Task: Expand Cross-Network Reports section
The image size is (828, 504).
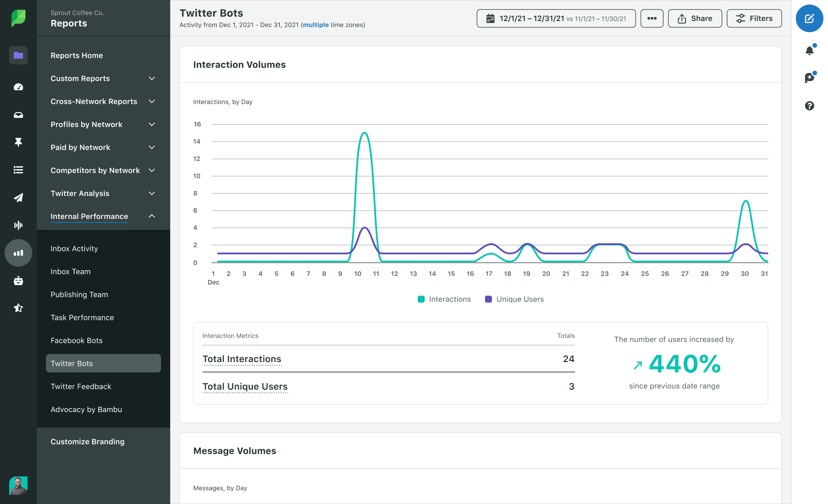Action: point(103,101)
